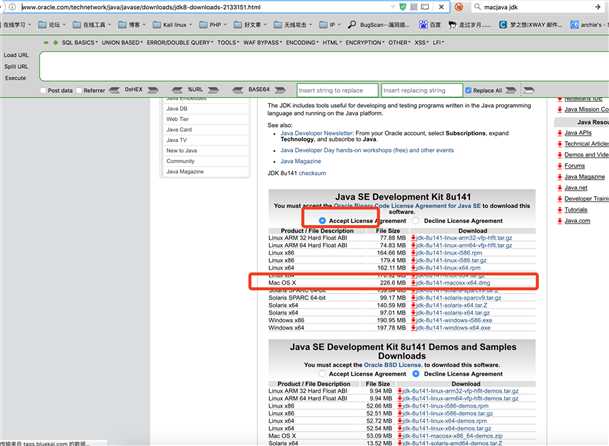Click the orange blocker extension icon
The image size is (609, 446).
(459, 7)
